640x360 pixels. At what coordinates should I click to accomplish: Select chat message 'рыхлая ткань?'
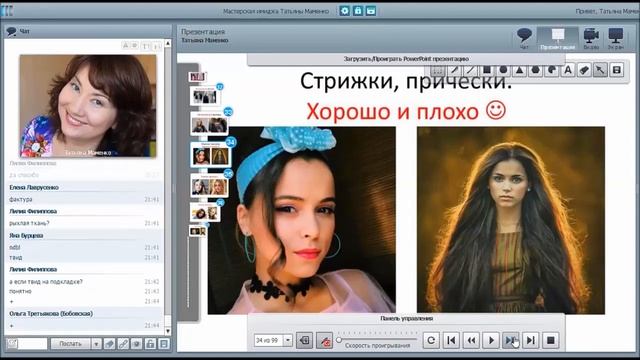(29, 223)
